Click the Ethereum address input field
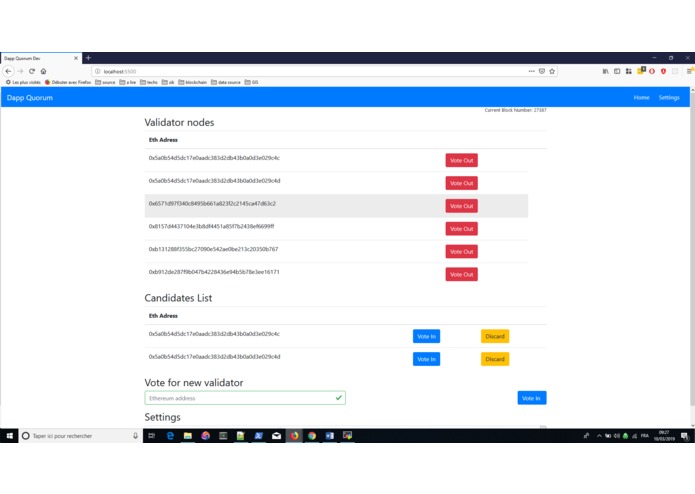Viewport: 695px width, 494px height. [245, 398]
